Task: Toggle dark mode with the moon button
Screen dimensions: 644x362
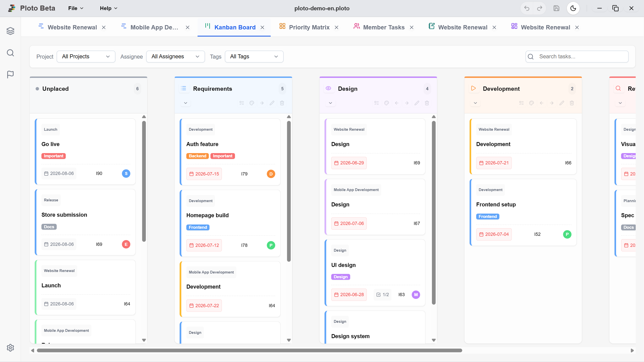Action: click(x=573, y=8)
